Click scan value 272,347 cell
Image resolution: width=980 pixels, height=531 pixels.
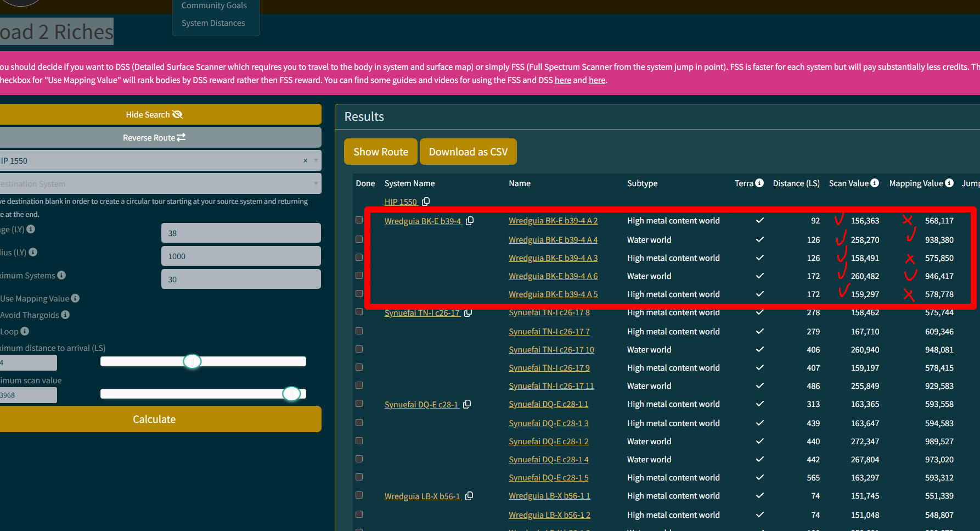click(865, 441)
